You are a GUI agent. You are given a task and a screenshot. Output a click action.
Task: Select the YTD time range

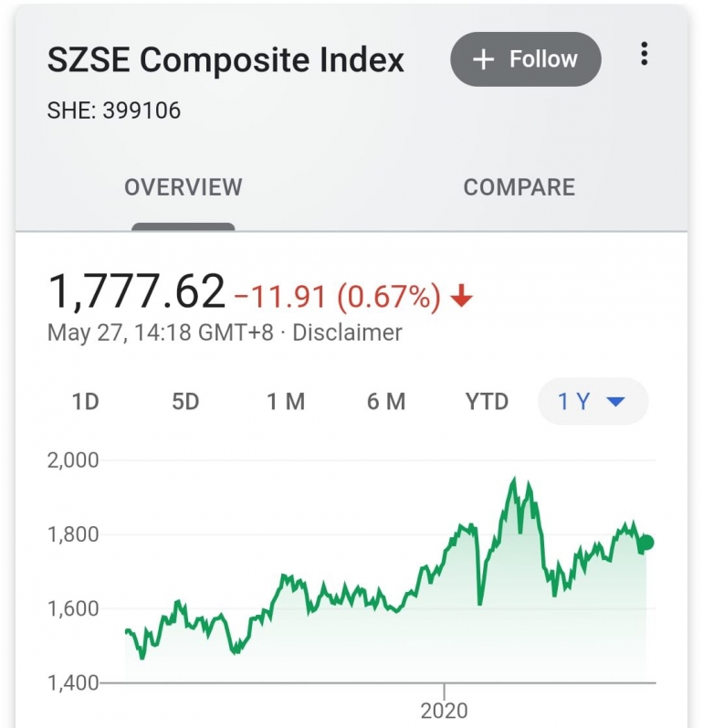[x=487, y=402]
